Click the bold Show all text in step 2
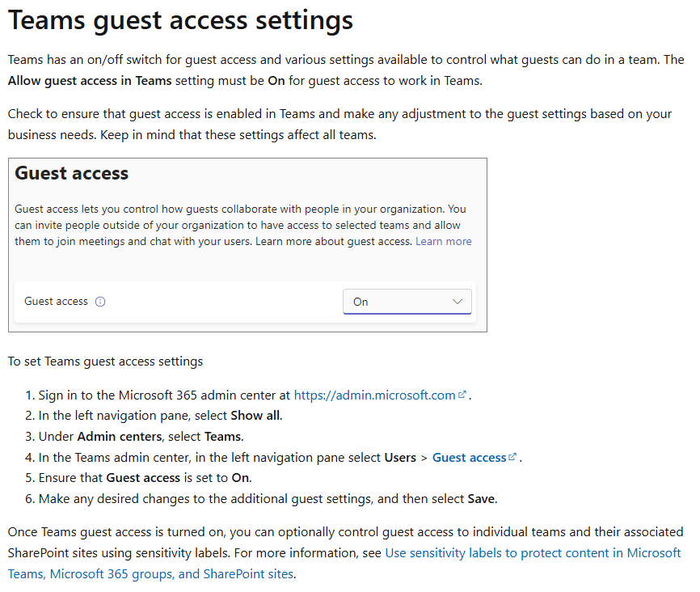The width and height of the screenshot is (700, 592). point(254,415)
